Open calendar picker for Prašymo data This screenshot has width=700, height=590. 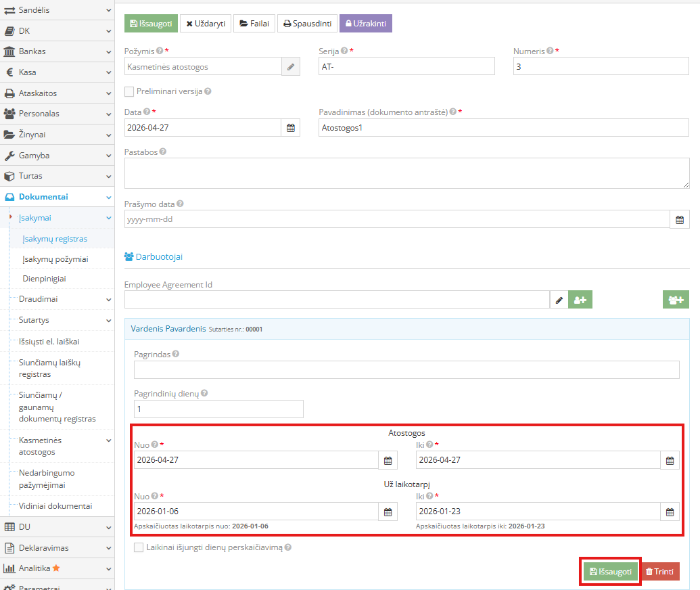680,219
